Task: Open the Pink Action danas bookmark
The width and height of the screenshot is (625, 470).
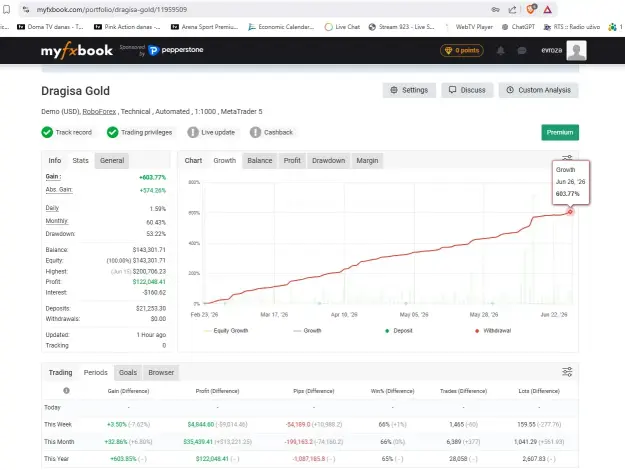Action: (x=127, y=27)
